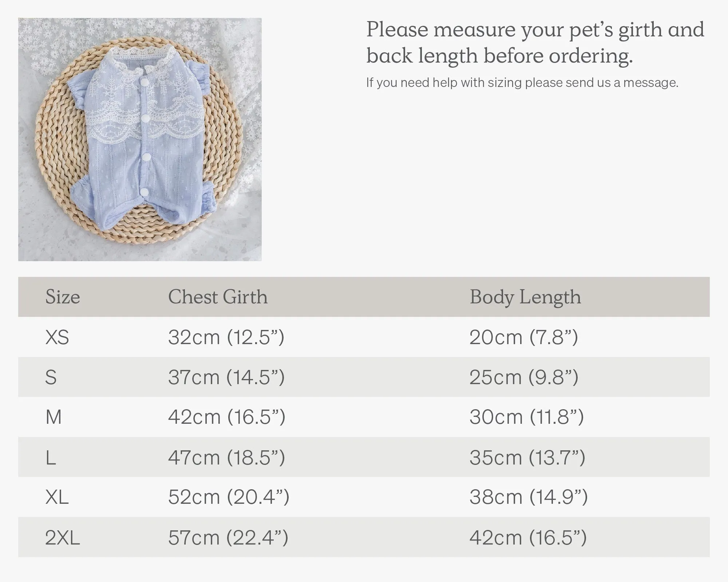Click the XS size row label

(57, 337)
